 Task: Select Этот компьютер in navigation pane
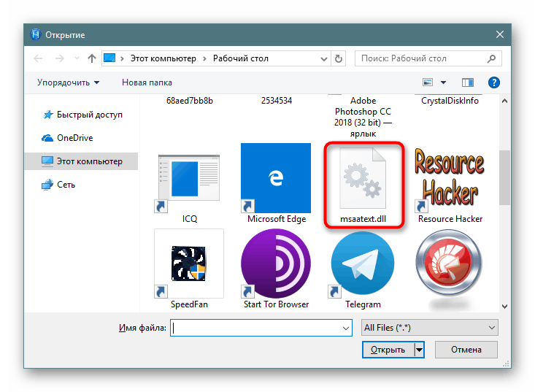coord(82,161)
